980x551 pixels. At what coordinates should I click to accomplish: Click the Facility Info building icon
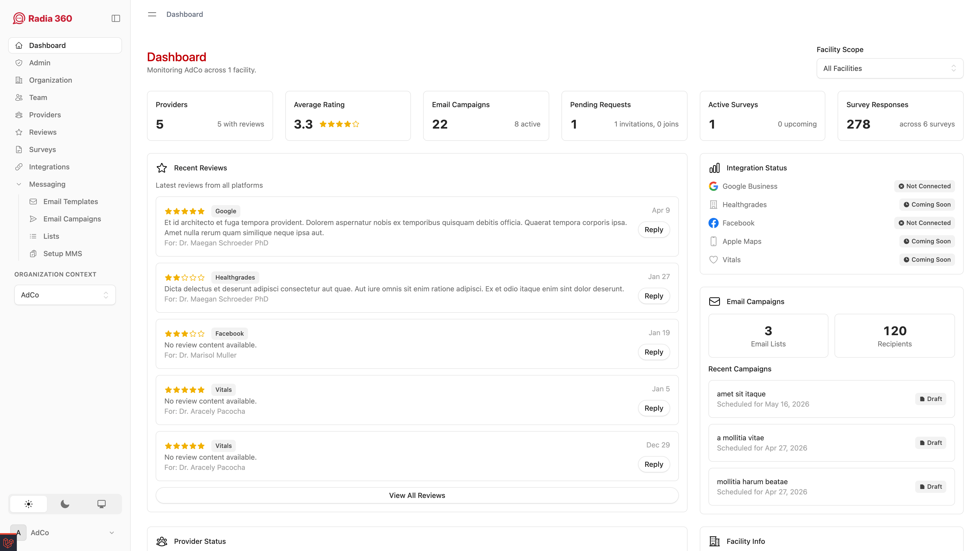click(715, 541)
